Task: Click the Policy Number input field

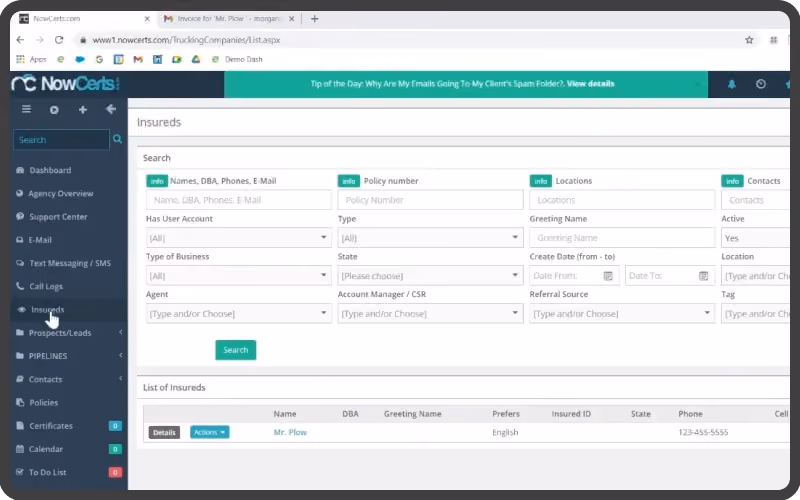Action: 430,200
